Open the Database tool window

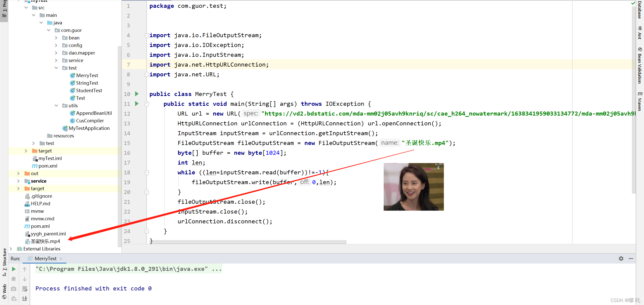coord(640,10)
